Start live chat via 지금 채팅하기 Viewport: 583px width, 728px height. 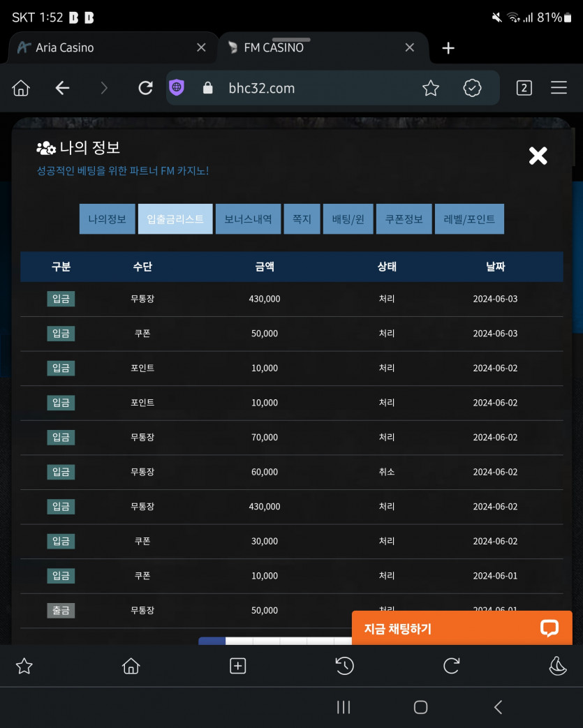point(462,627)
